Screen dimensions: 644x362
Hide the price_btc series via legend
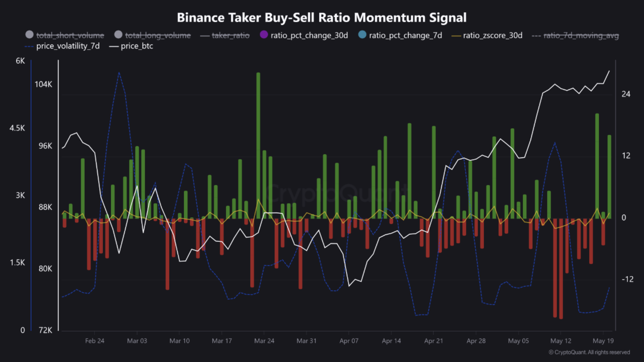137,46
